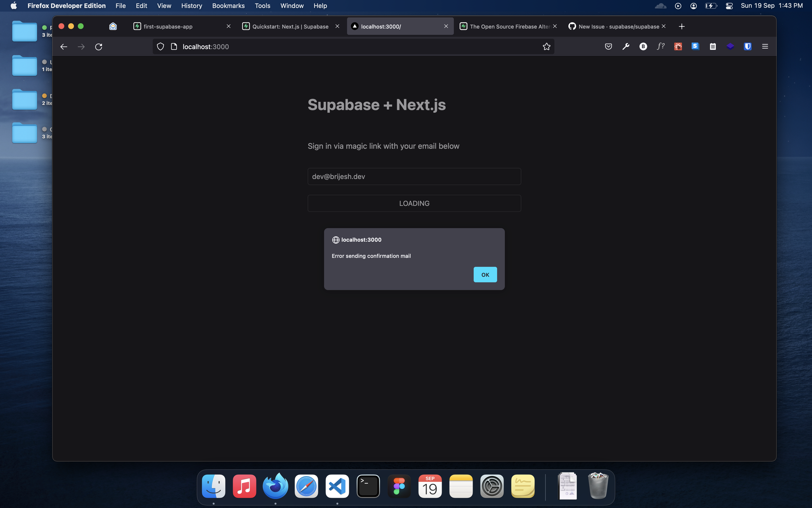Open Visual Studio Code from the dock
This screenshot has width=812, height=508.
click(x=337, y=486)
